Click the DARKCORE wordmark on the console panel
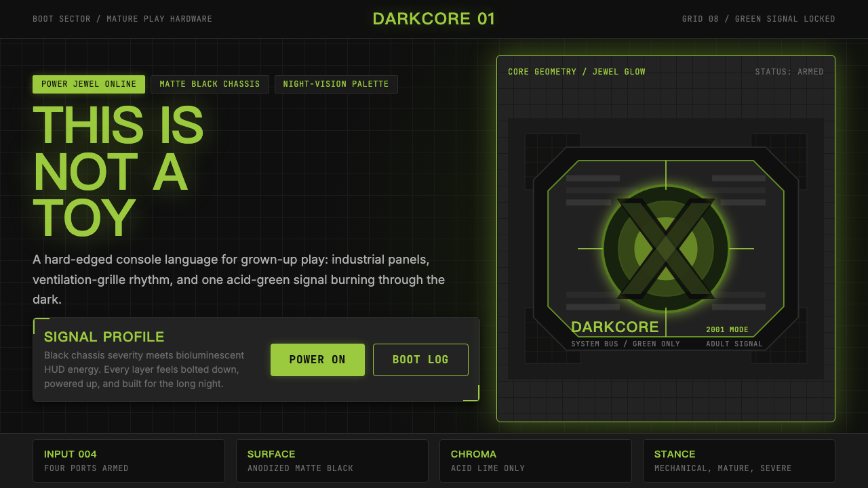Screen dimensions: 868x488 tap(615, 327)
